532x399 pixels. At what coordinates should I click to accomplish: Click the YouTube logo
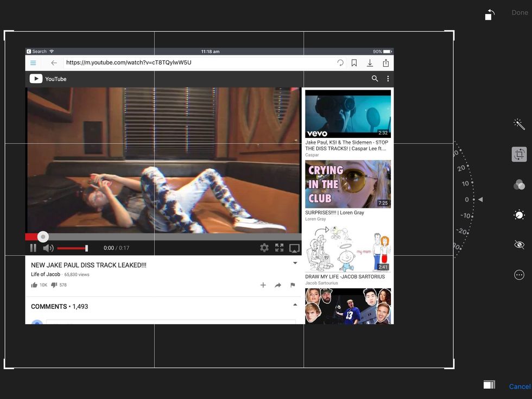[x=48, y=79]
